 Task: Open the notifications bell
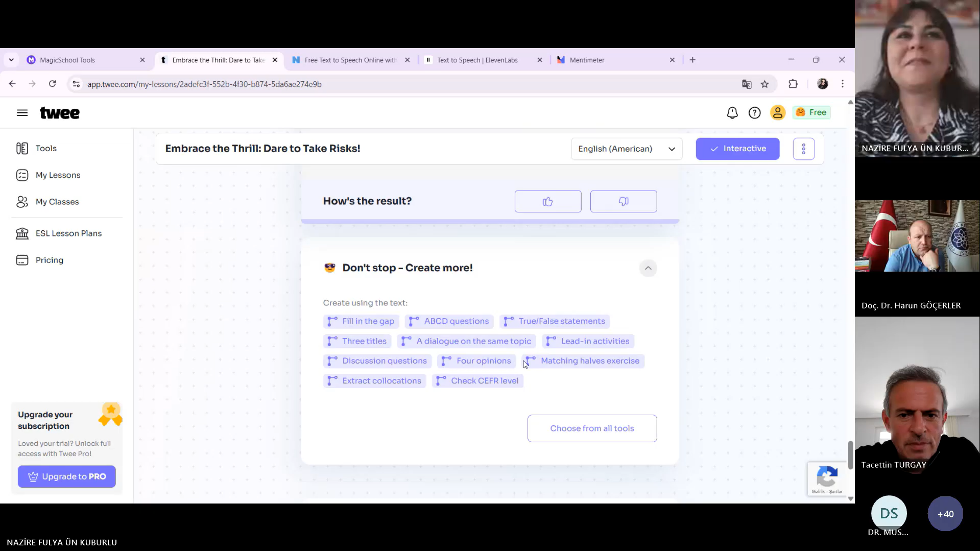click(x=732, y=113)
